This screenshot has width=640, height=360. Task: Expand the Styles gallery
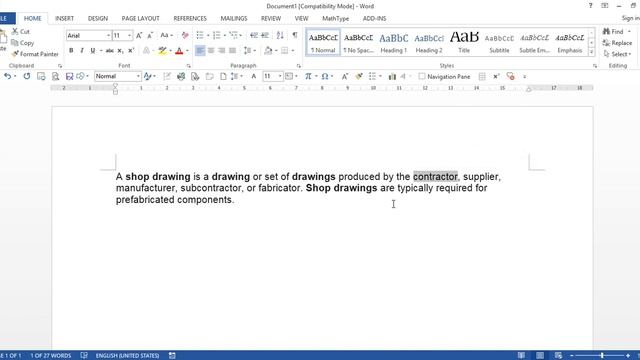tap(591, 52)
